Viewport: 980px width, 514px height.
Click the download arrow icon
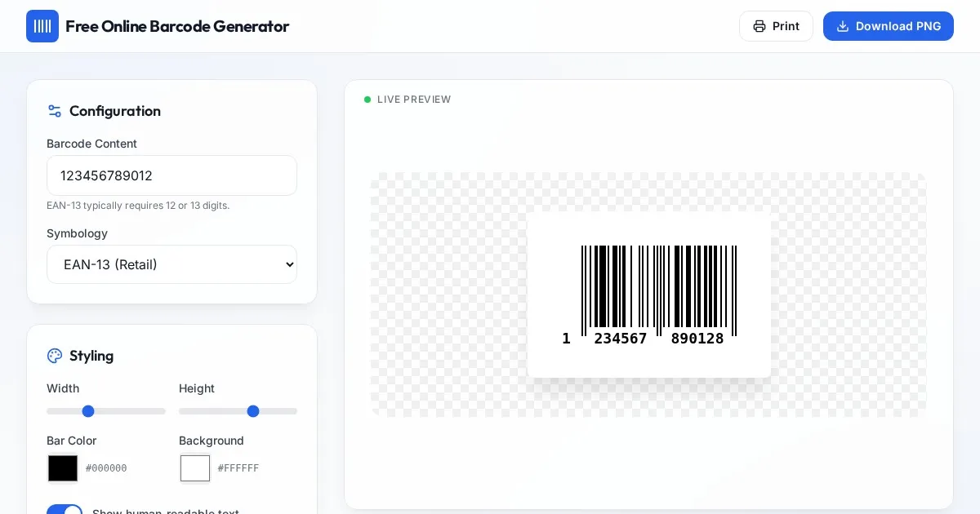pos(843,26)
